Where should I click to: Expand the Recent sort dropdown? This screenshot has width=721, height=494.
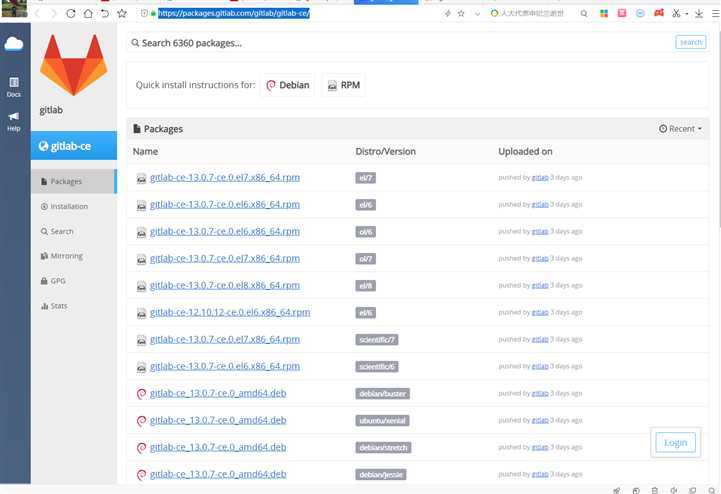(x=680, y=129)
